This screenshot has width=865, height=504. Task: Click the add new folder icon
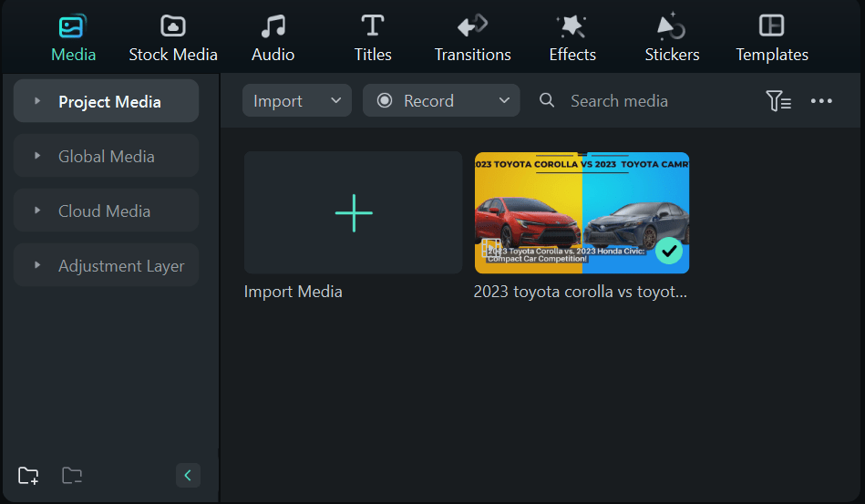coord(28,475)
